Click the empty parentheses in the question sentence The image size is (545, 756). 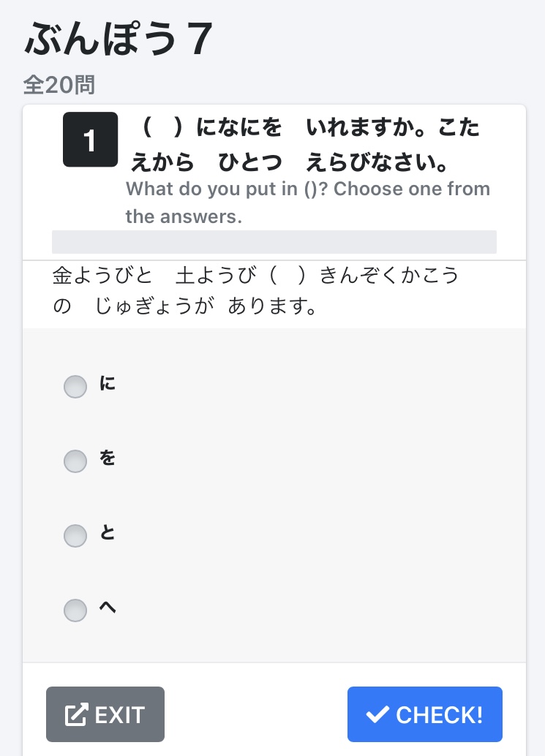(287, 276)
